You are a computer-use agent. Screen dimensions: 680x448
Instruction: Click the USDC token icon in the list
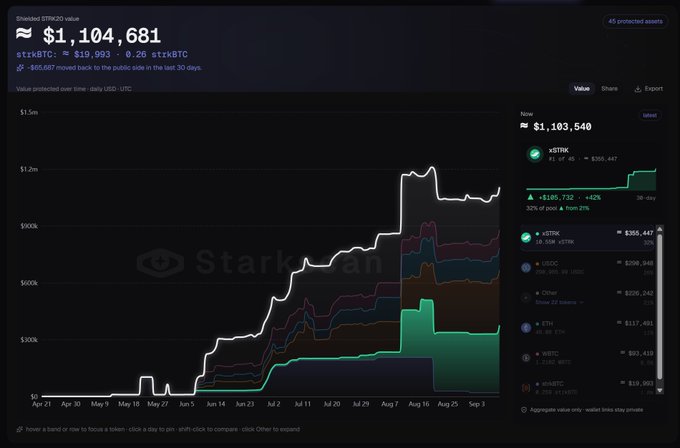pos(526,268)
